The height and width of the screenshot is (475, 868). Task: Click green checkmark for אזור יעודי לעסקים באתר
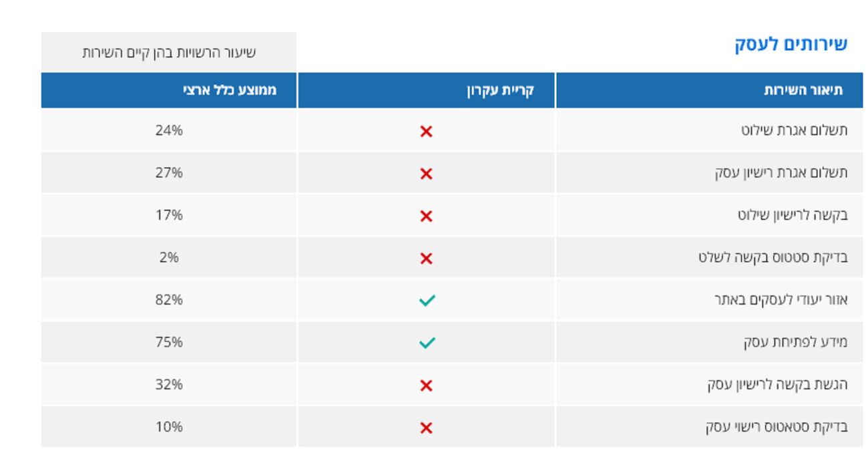[x=427, y=301]
